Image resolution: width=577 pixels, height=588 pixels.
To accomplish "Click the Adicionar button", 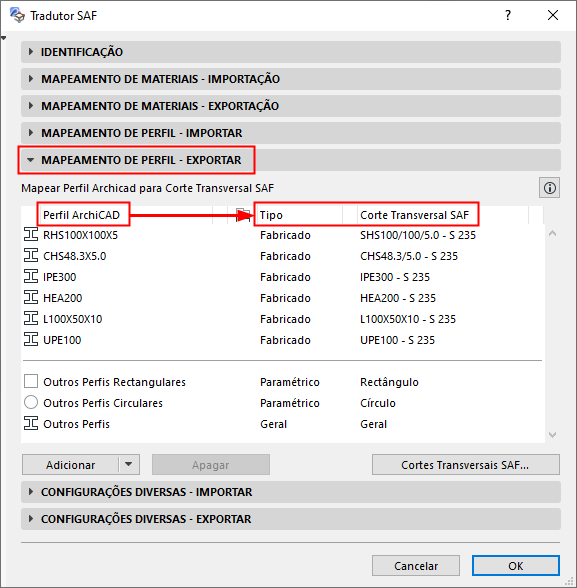I will click(x=70, y=465).
